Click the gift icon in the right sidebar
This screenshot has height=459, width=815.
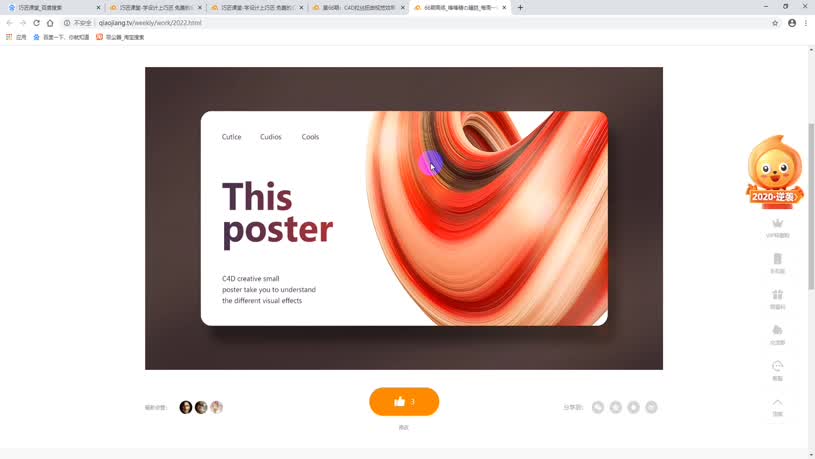[778, 299]
